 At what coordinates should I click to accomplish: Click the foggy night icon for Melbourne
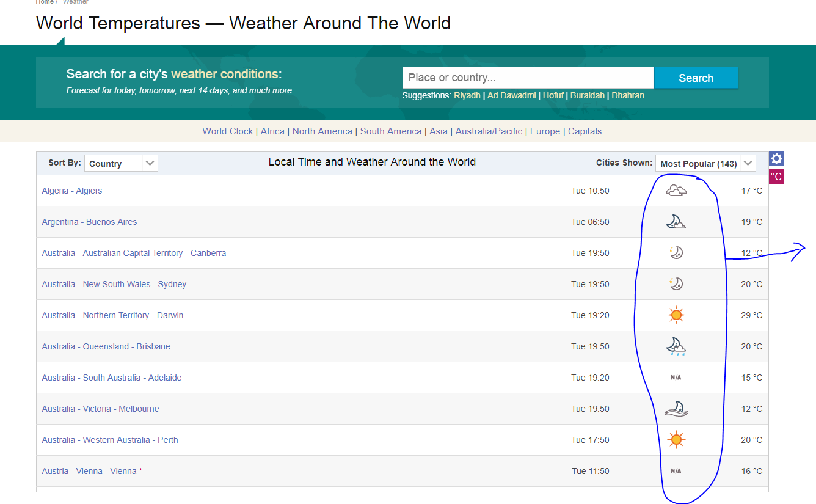coord(676,409)
